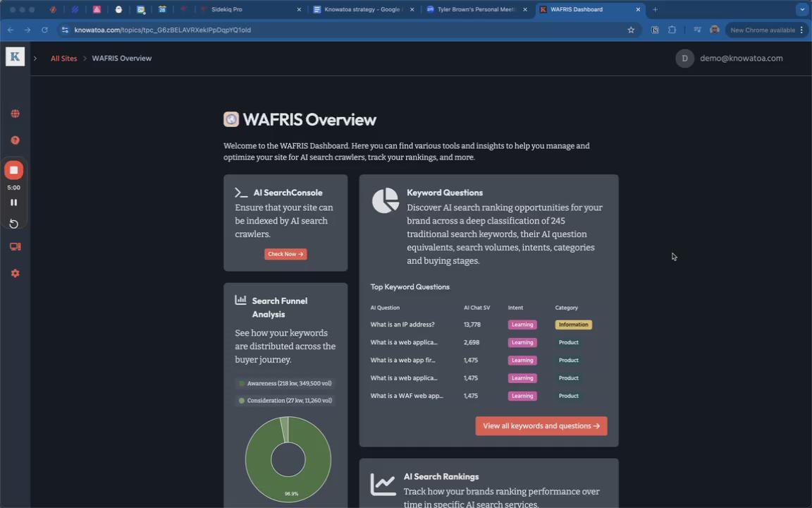Image resolution: width=812 pixels, height=508 pixels.
Task: Pause the recording timer
Action: point(14,202)
